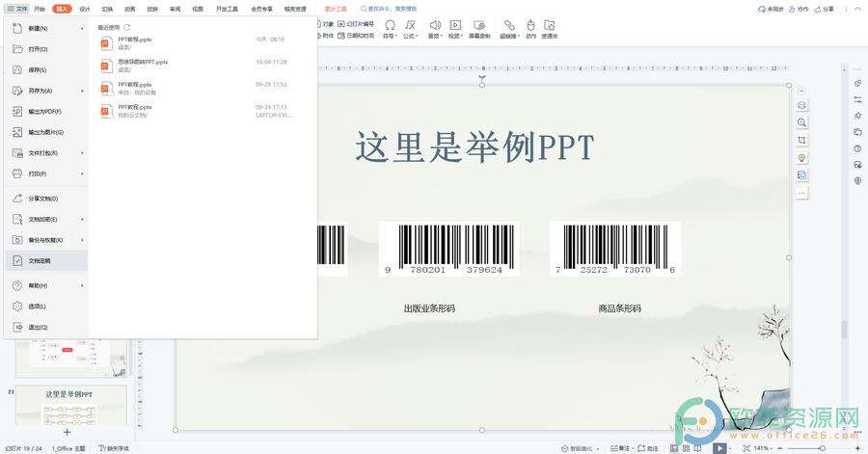Select the 这里是举例PPT slide title

click(x=475, y=147)
